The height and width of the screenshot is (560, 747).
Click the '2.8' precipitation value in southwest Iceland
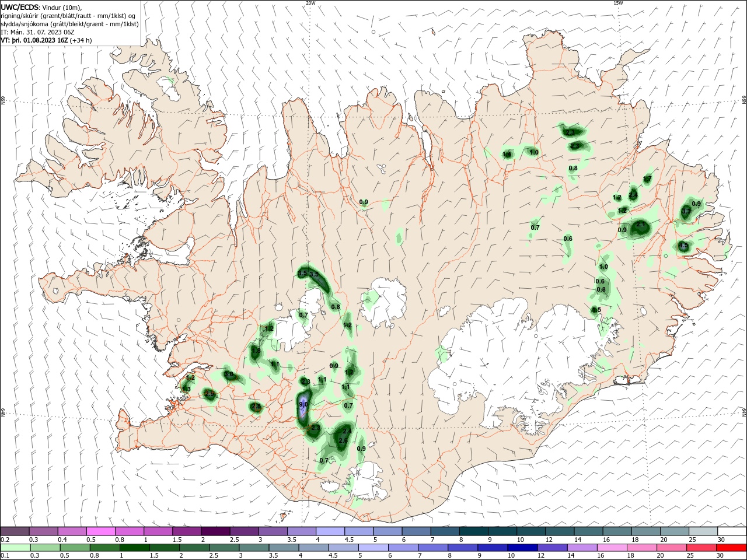click(x=255, y=406)
